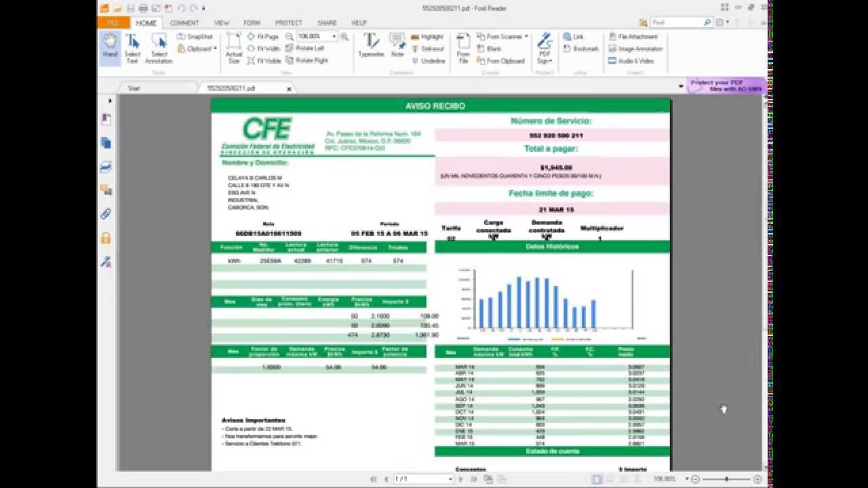
Task: Rotate the page right
Action: [x=307, y=60]
